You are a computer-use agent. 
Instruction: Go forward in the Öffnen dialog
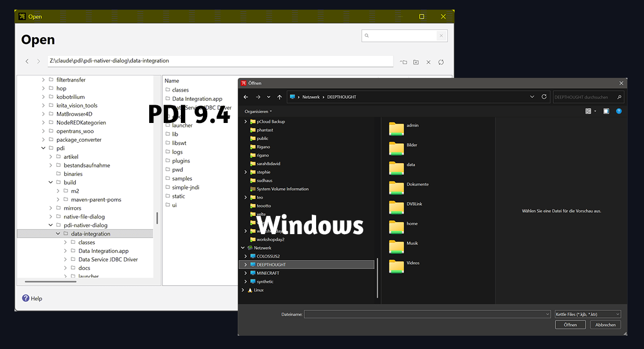click(258, 97)
